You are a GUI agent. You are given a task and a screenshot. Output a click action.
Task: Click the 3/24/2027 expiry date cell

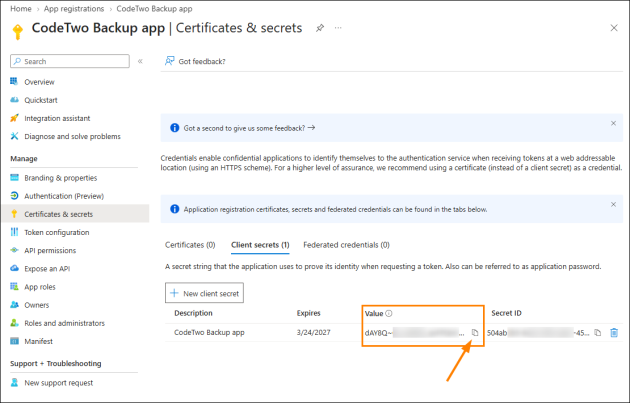(x=313, y=333)
